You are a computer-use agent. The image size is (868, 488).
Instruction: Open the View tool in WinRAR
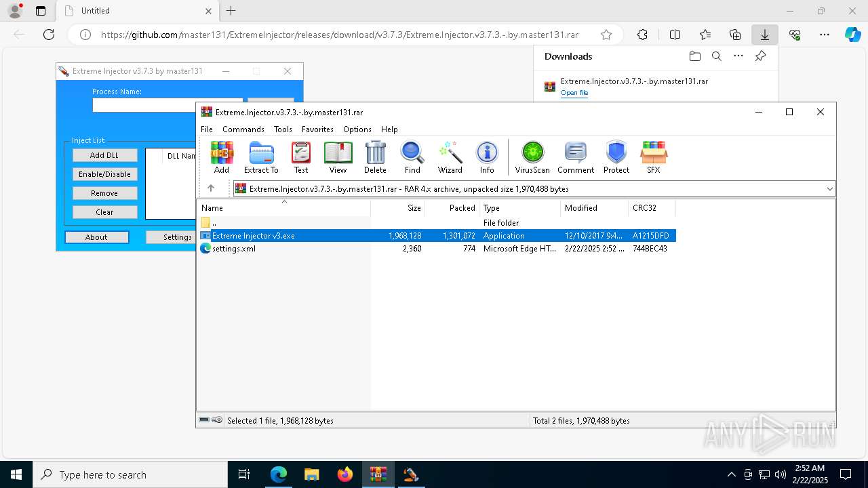(338, 157)
